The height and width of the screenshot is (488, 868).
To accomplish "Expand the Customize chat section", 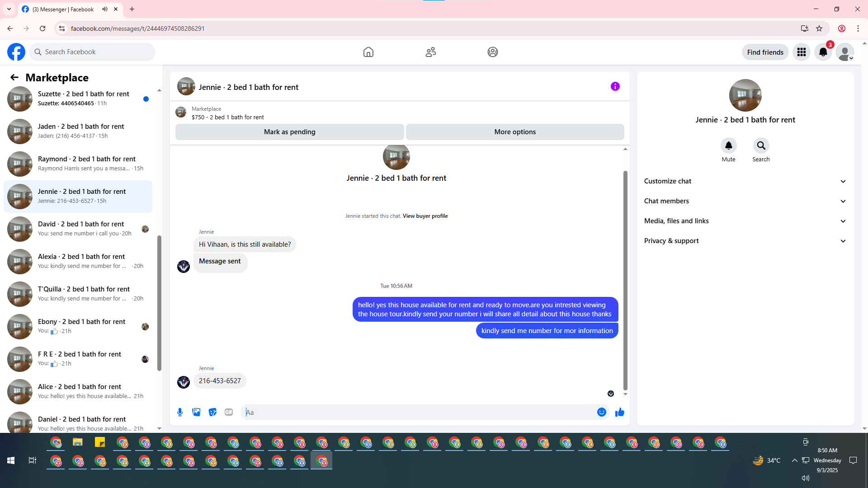I will 745,181.
